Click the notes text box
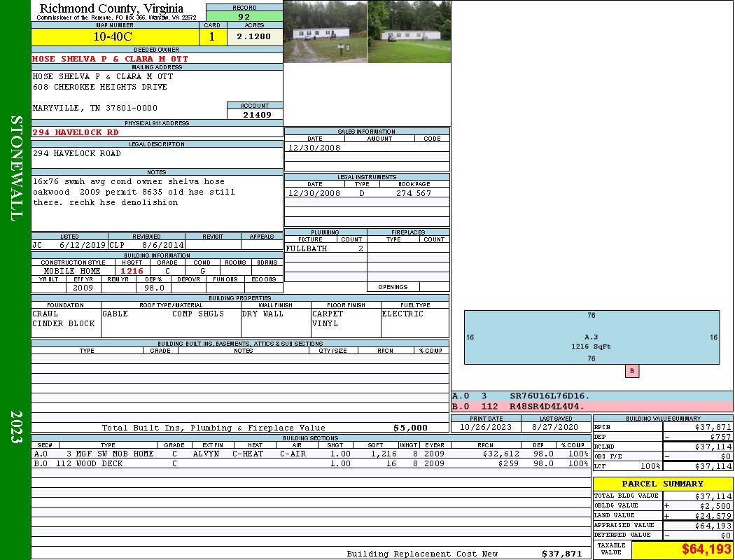This screenshot has height=560, width=735. (x=157, y=203)
